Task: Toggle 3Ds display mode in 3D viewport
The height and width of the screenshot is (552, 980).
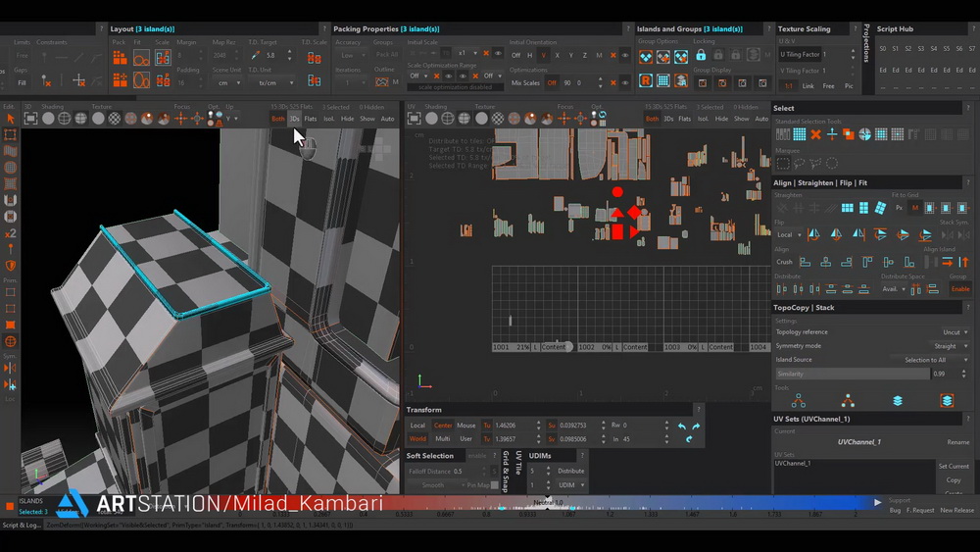Action: click(294, 119)
